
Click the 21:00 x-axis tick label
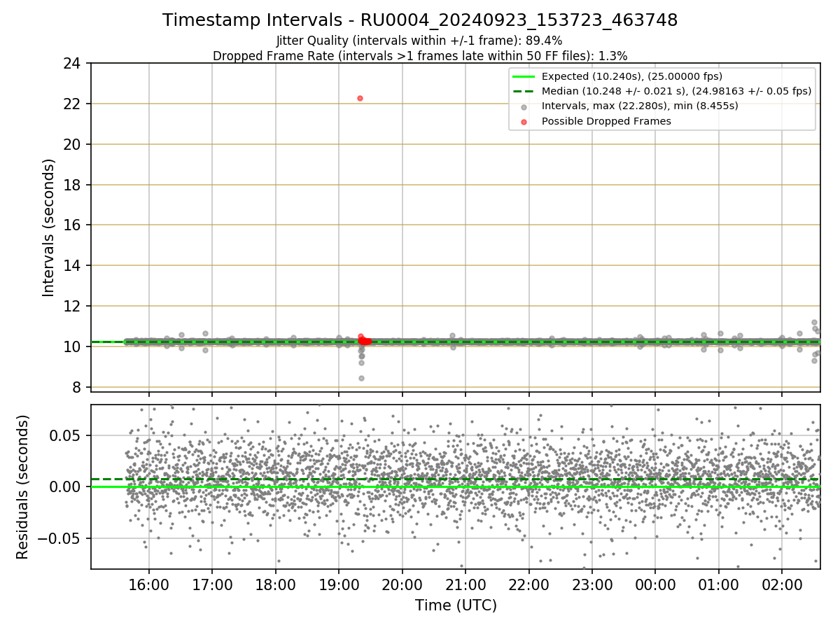point(465,584)
